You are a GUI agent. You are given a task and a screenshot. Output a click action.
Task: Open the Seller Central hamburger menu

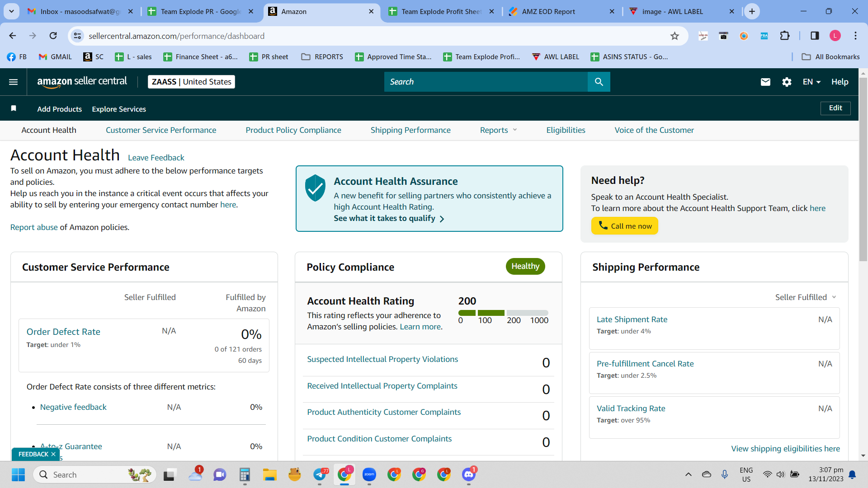point(14,82)
